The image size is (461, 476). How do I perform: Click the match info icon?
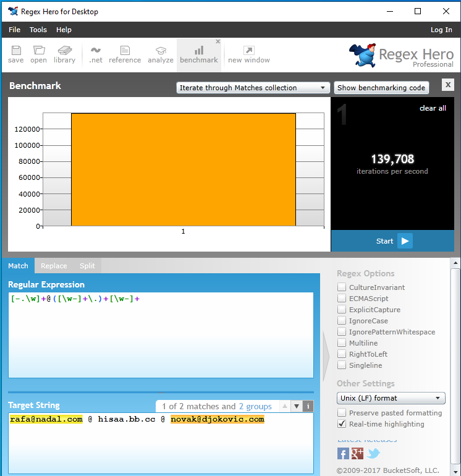coord(308,406)
